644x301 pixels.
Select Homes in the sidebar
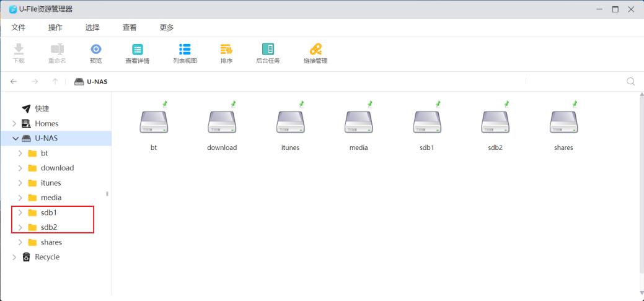[46, 124]
